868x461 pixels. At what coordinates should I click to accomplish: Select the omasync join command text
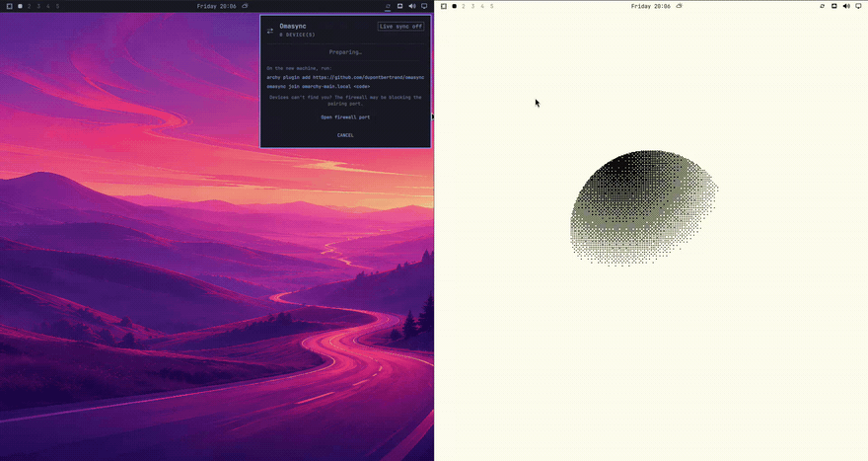(319, 87)
